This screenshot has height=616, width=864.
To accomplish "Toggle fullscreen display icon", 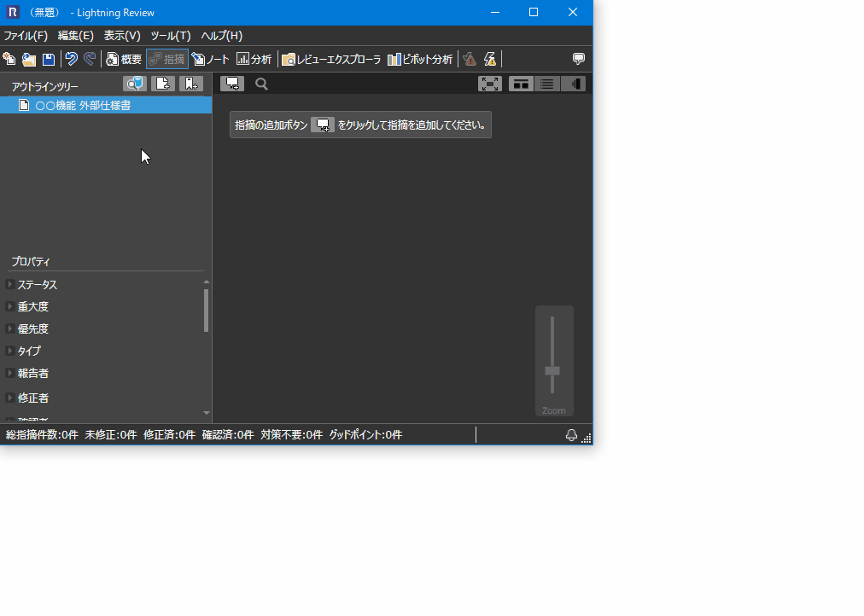I will (x=490, y=84).
